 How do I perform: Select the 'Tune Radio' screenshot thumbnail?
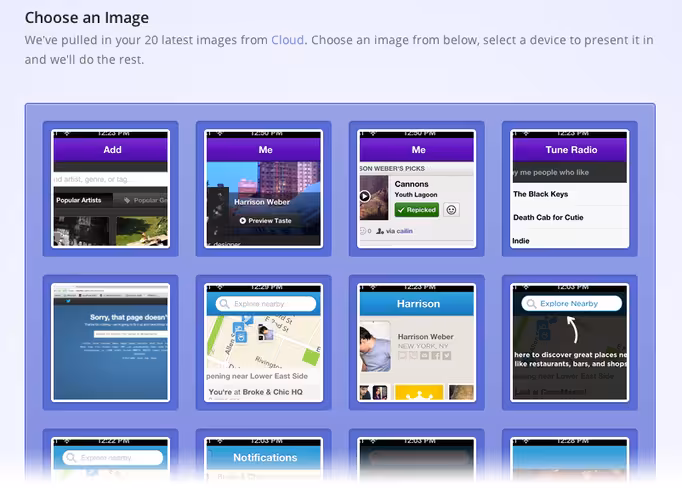[x=570, y=189]
